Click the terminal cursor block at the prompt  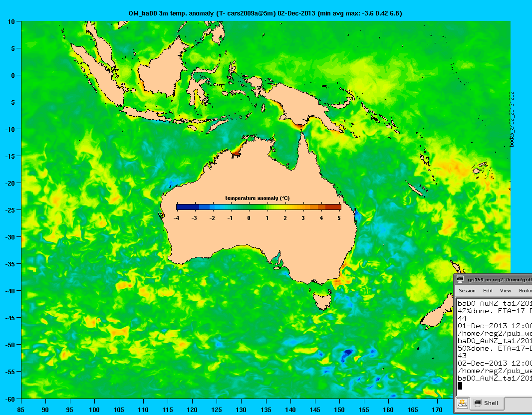click(460, 386)
